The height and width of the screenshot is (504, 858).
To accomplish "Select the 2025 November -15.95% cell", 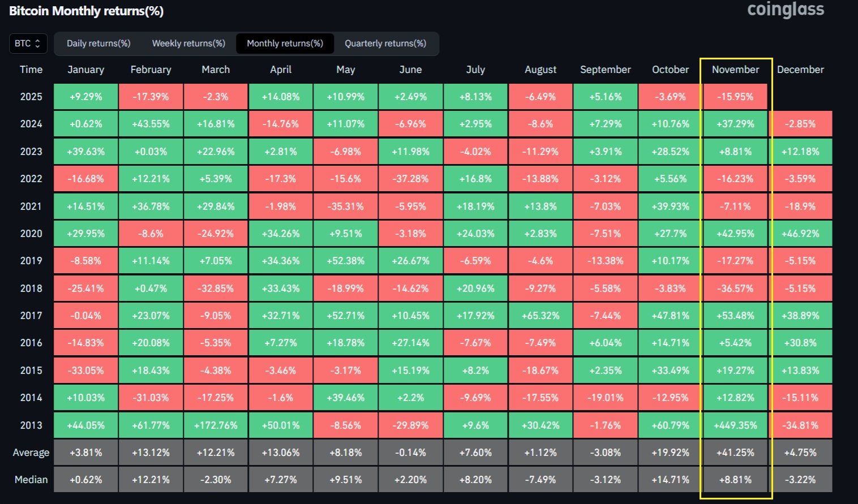I will click(x=735, y=97).
